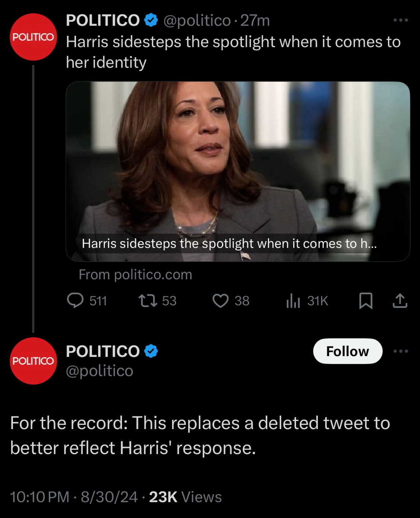Like the tweet with 38 likes
Image resolution: width=420 pixels, height=518 pixels.
coord(221,301)
